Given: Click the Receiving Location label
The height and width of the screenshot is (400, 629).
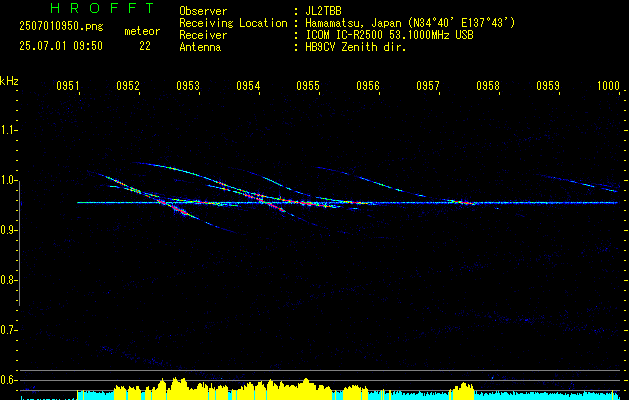Looking at the screenshot, I should point(233,23).
